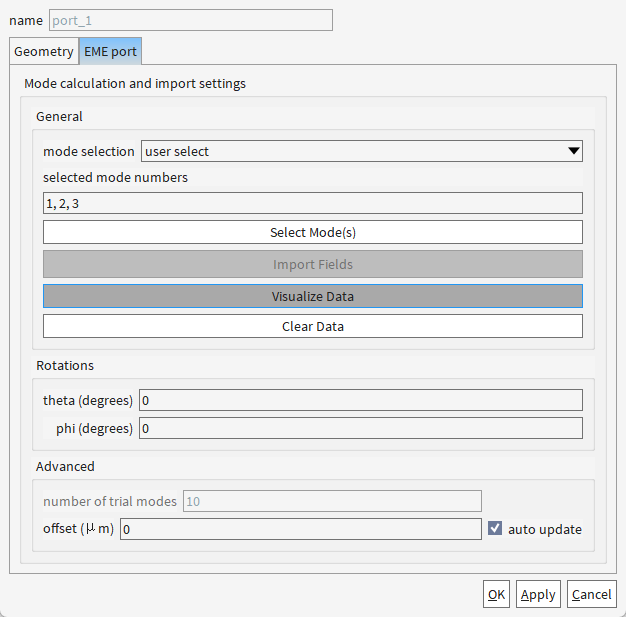This screenshot has height=617, width=626.
Task: Toggle the auto update checkbox
Action: coord(495,528)
